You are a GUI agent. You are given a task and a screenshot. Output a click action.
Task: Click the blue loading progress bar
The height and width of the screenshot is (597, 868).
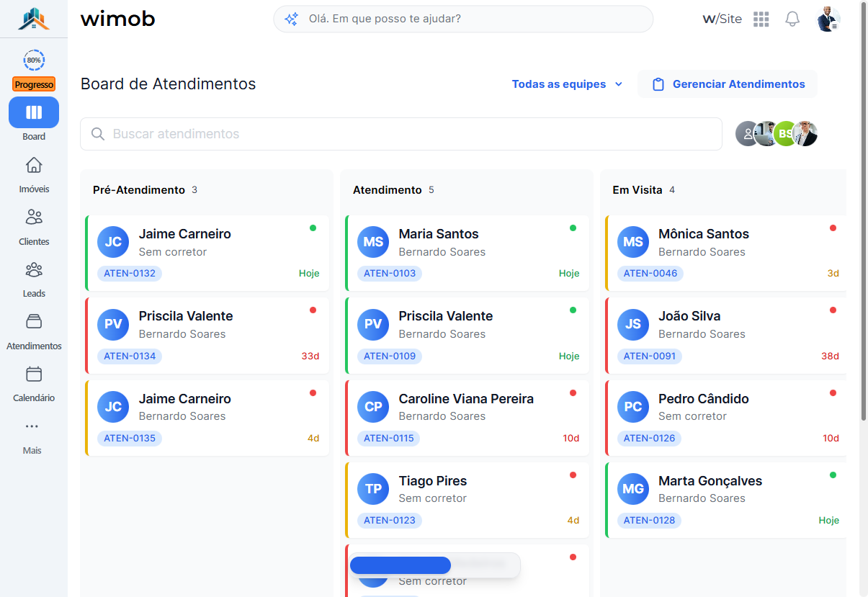(401, 565)
